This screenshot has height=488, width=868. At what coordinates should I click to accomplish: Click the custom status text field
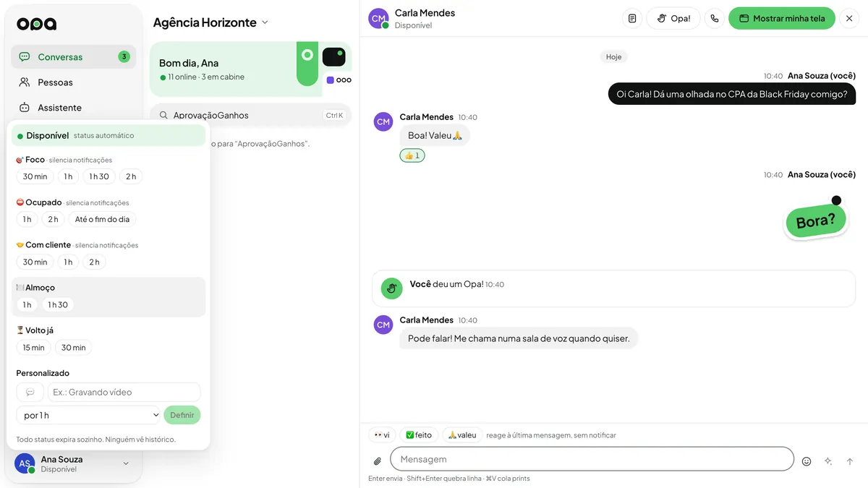tap(124, 392)
